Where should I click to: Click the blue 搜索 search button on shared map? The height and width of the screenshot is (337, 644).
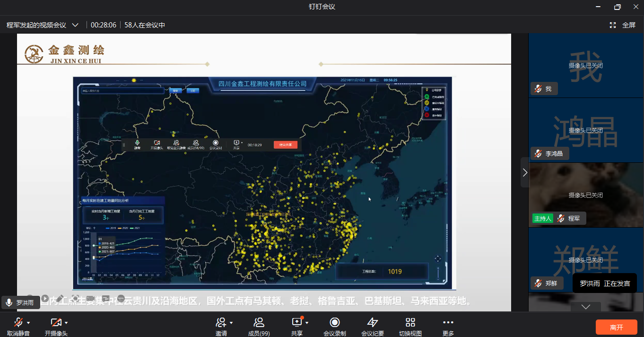pos(175,90)
